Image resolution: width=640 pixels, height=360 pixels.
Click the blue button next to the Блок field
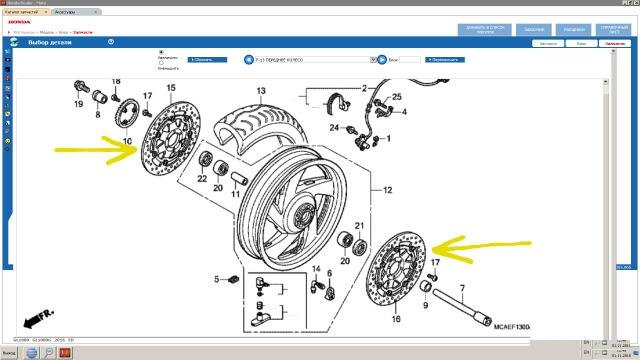click(444, 60)
